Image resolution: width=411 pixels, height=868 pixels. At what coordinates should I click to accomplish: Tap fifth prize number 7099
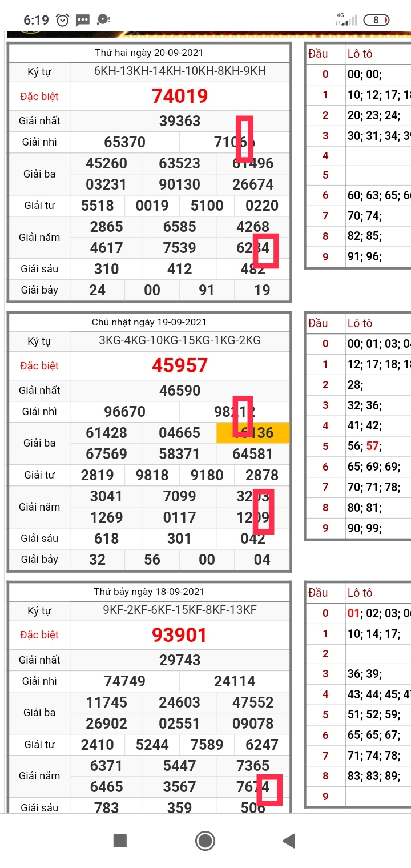[x=180, y=496]
